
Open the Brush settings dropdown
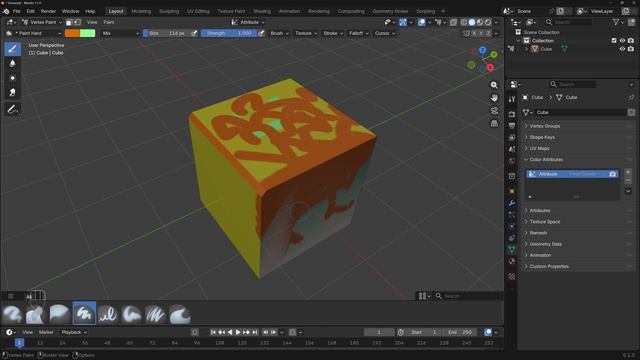tap(280, 33)
